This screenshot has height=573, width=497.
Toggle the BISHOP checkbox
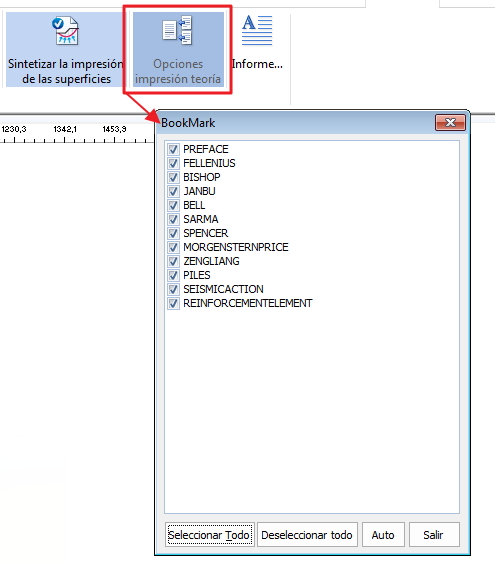[173, 177]
